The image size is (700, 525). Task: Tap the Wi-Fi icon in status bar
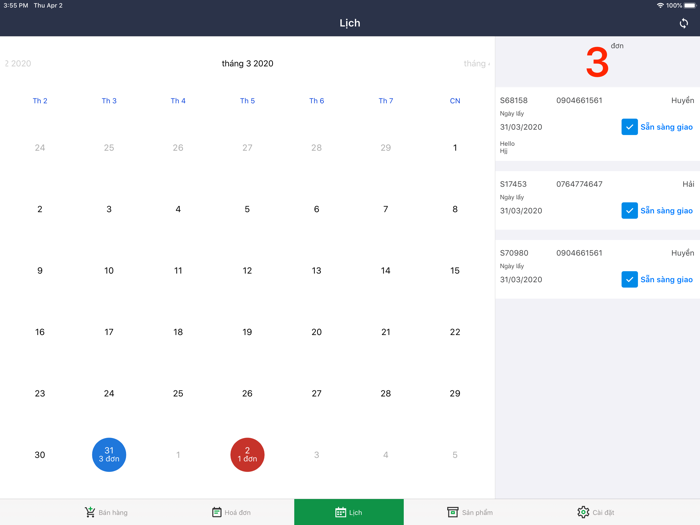click(660, 5)
